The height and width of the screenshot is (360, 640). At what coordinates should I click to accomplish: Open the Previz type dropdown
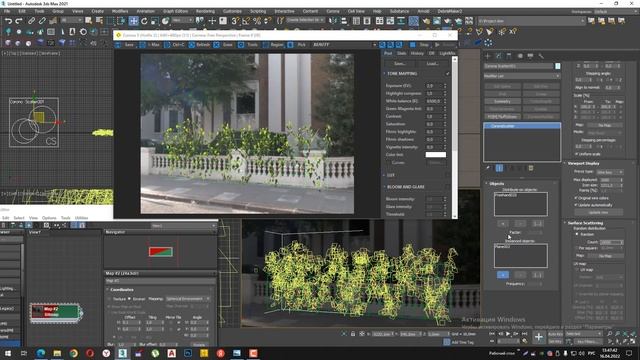tap(609, 172)
